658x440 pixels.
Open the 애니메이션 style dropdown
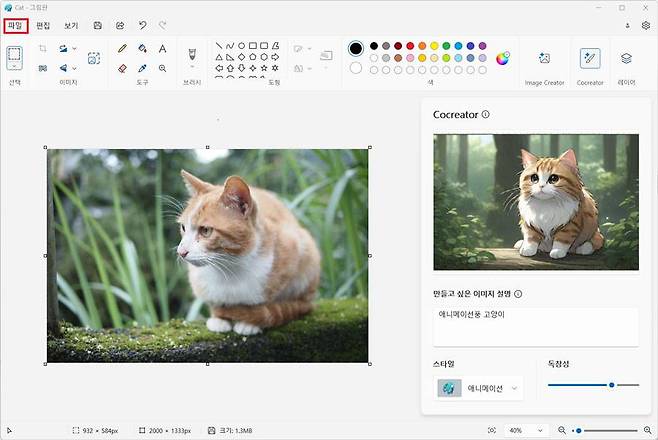[x=479, y=388]
